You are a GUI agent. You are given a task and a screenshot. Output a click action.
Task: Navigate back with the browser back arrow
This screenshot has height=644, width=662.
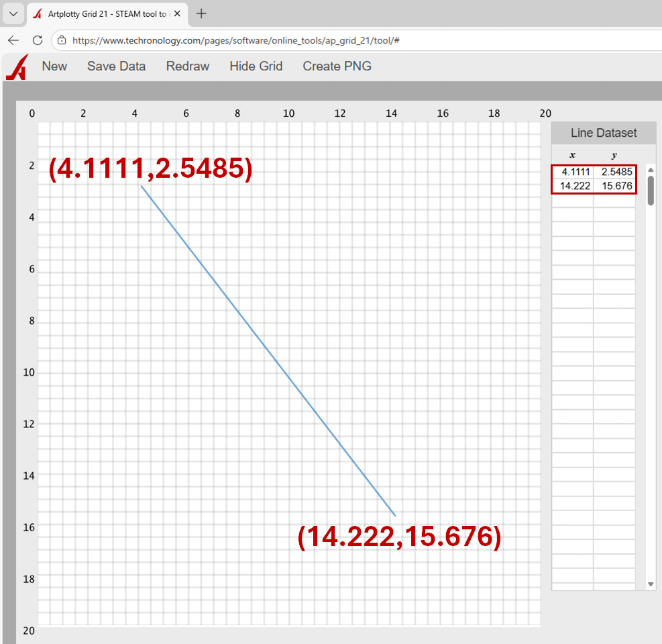click(13, 40)
